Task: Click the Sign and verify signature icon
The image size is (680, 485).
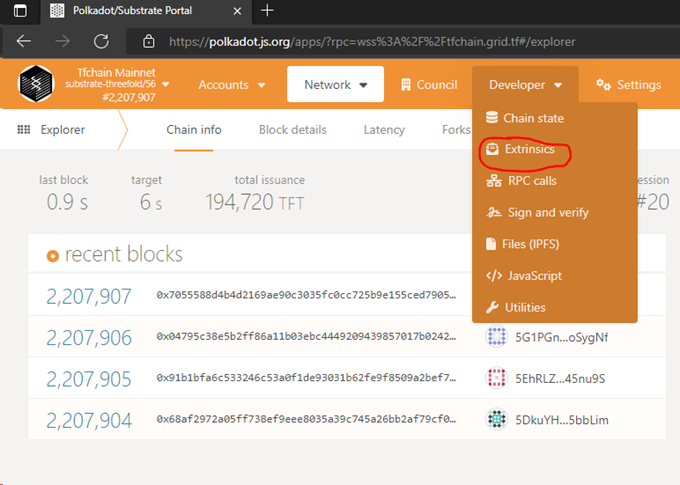Action: click(x=494, y=212)
